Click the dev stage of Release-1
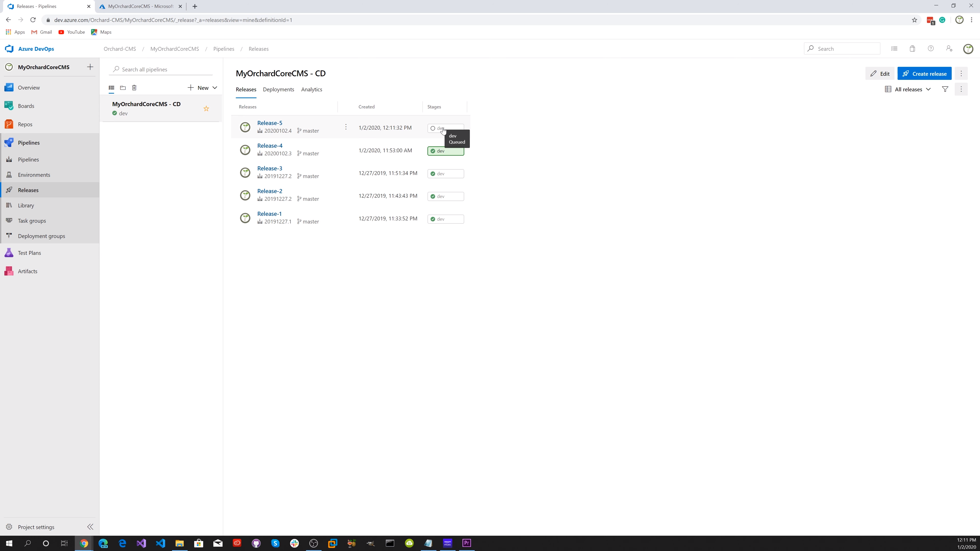Viewport: 980px width, 551px height. point(446,219)
